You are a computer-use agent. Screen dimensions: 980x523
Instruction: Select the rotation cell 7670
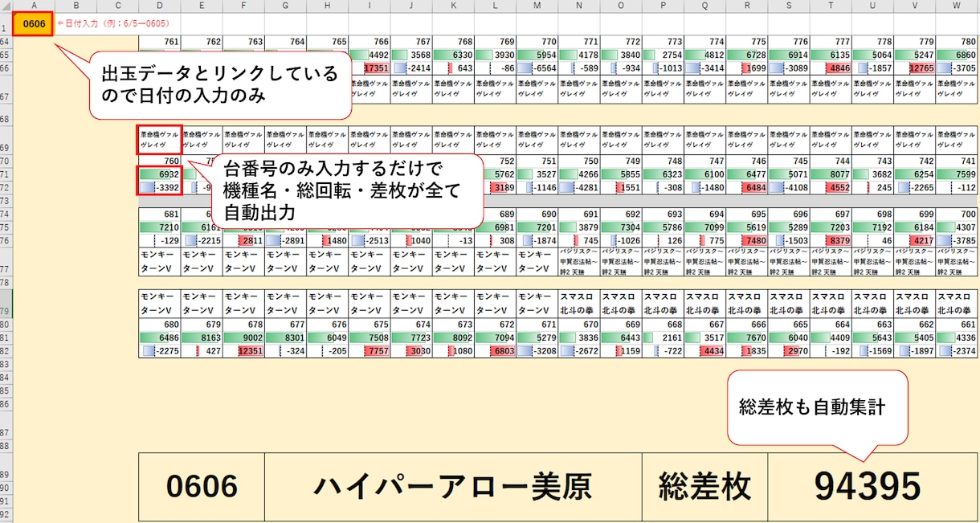[747, 338]
